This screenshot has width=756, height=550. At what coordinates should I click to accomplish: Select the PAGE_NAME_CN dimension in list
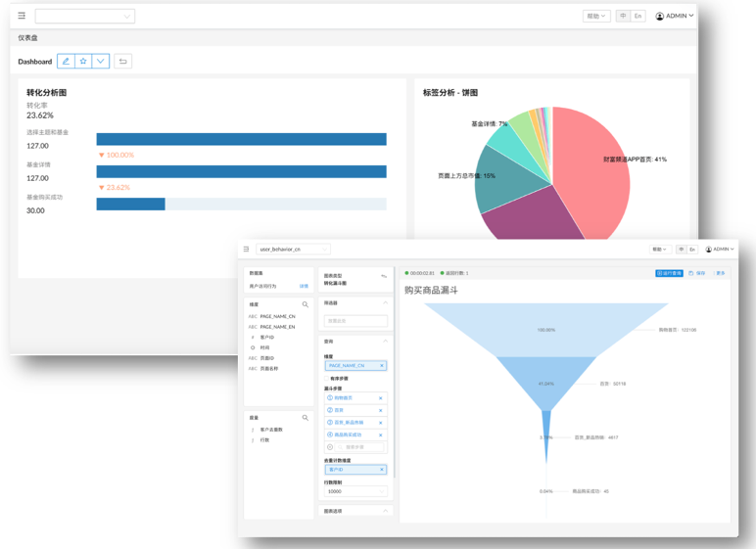coord(277,317)
